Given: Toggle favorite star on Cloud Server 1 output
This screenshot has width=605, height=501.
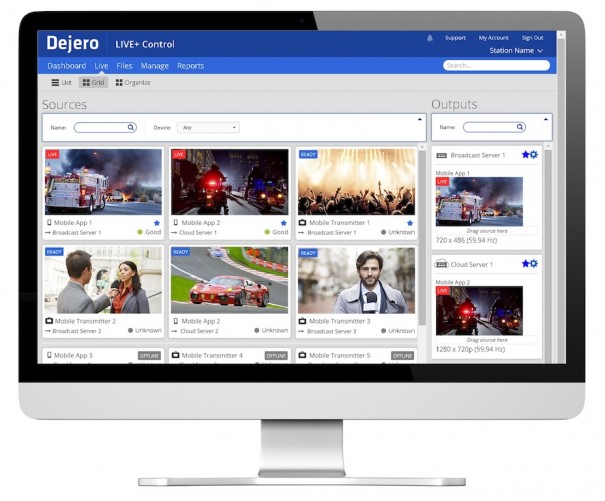Looking at the screenshot, I should click(525, 264).
